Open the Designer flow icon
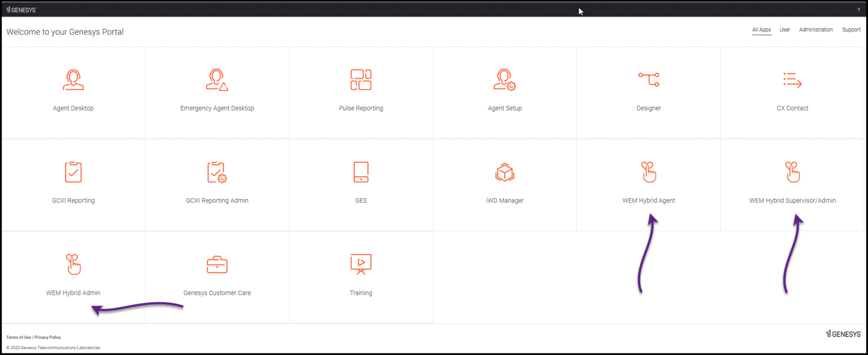This screenshot has height=355, width=868. [649, 80]
